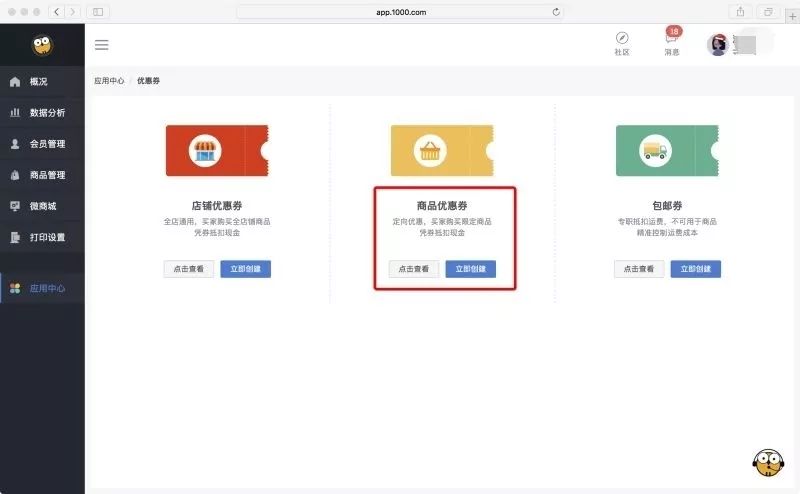Click the green 包邮券 ticket image
The width and height of the screenshot is (800, 494).
click(667, 151)
